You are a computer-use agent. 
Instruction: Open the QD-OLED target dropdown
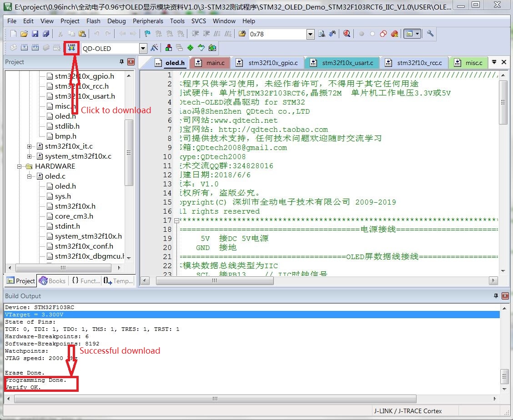point(143,48)
